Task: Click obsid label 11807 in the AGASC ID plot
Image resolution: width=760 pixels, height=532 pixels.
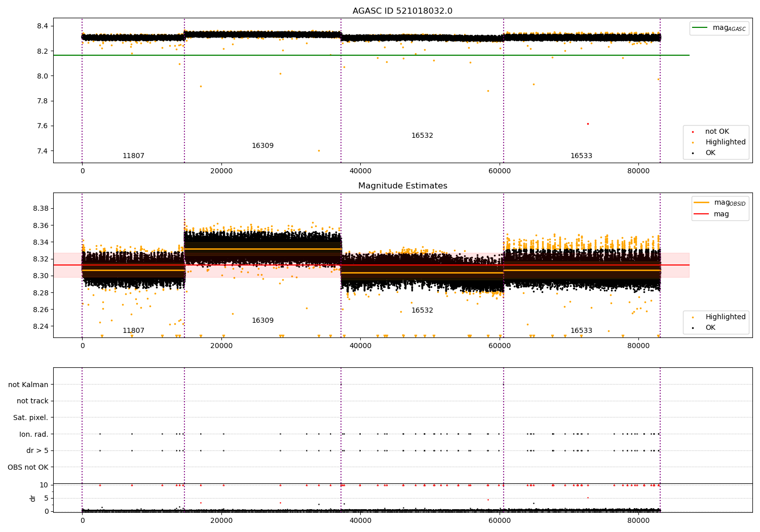Action: pyautogui.click(x=133, y=156)
